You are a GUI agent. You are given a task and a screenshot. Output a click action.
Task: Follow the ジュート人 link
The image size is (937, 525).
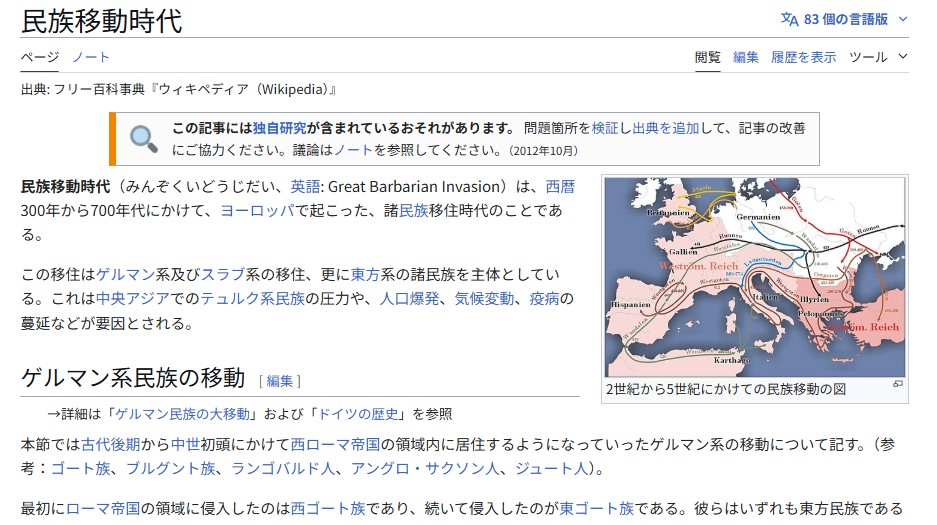[552, 468]
